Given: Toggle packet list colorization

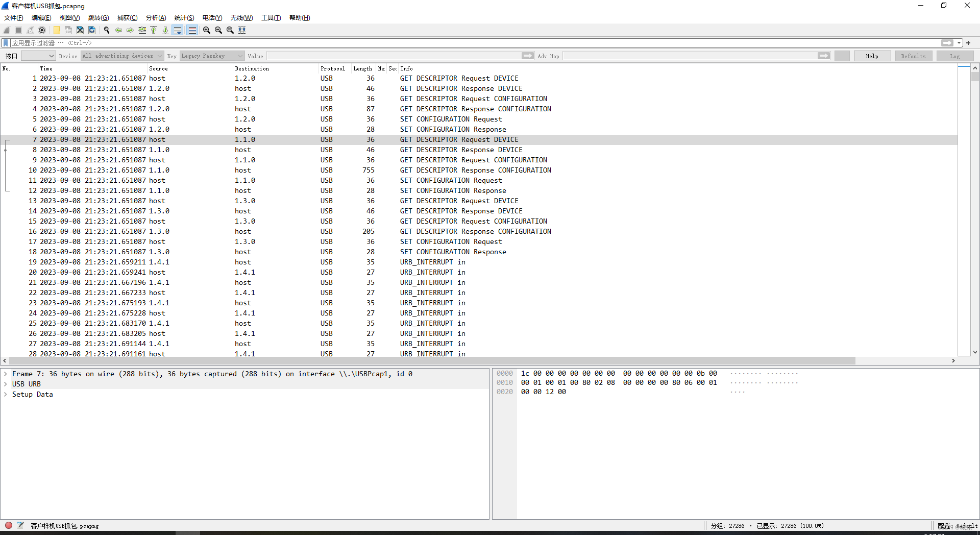Looking at the screenshot, I should 192,30.
